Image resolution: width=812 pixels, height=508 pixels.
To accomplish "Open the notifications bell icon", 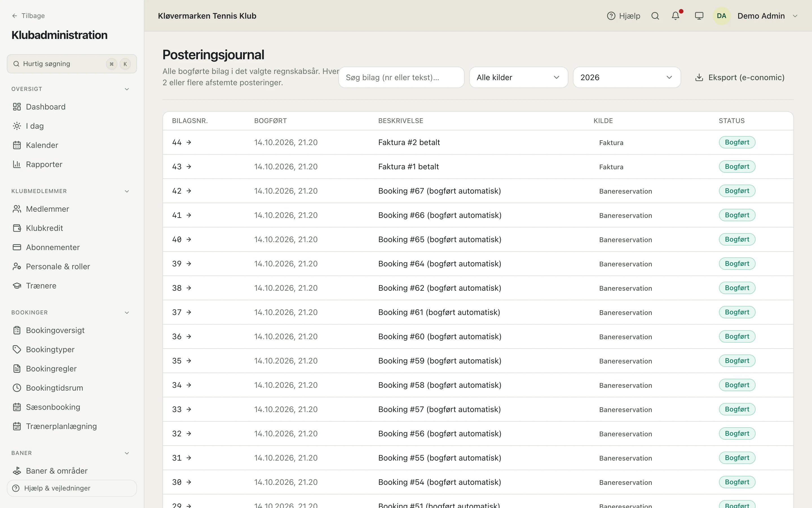I will pyautogui.click(x=676, y=16).
